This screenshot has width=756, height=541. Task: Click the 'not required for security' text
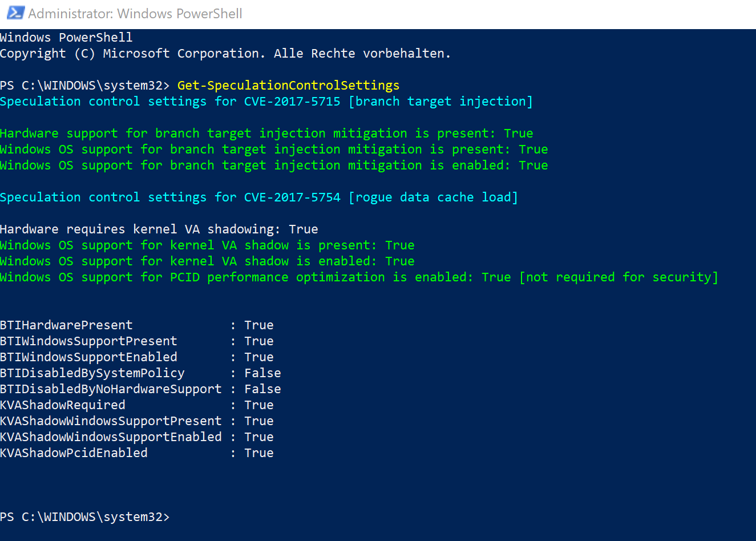[618, 277]
